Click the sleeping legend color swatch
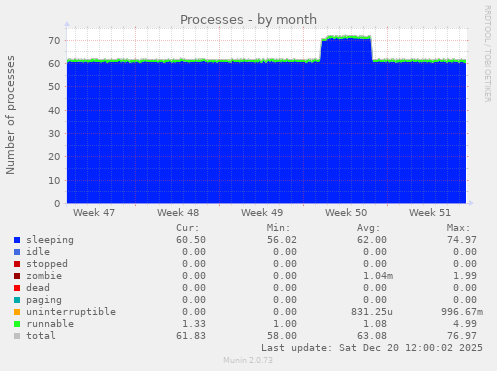Viewport: 497px width, 371px height. (x=17, y=240)
